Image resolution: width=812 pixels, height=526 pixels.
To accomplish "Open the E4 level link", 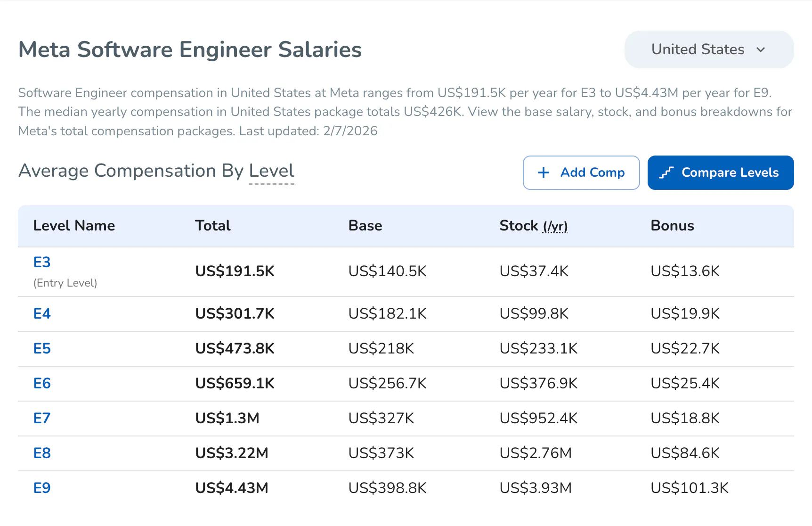I will click(x=42, y=313).
